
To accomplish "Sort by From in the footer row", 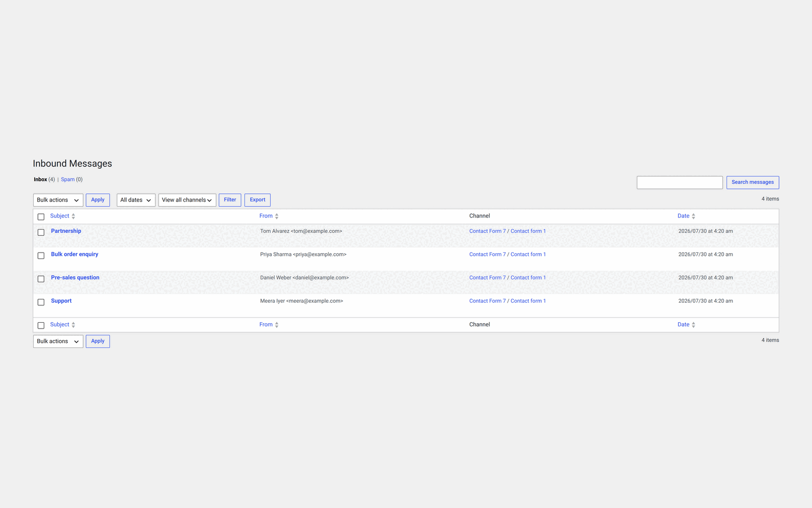I will tap(269, 325).
